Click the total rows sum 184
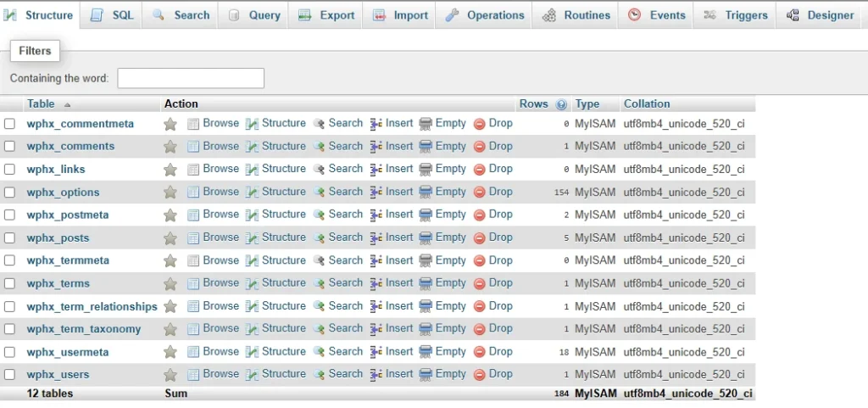This screenshot has height=408, width=868. (561, 394)
